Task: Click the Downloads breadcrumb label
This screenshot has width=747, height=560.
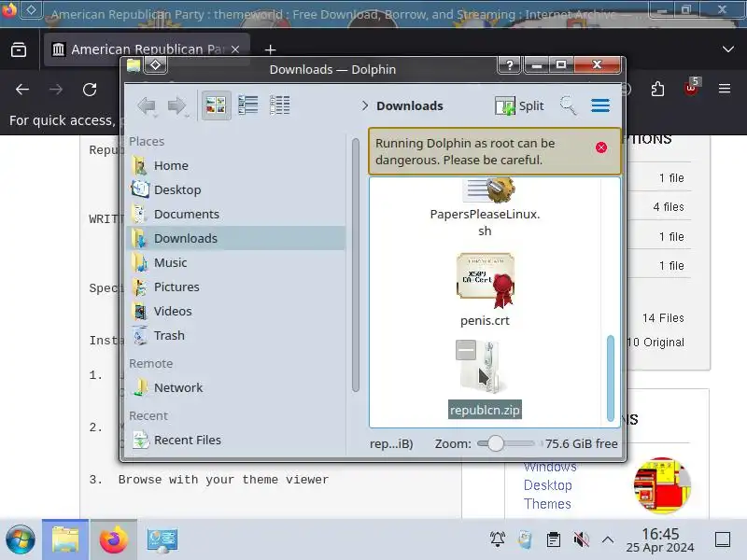Action: click(410, 105)
